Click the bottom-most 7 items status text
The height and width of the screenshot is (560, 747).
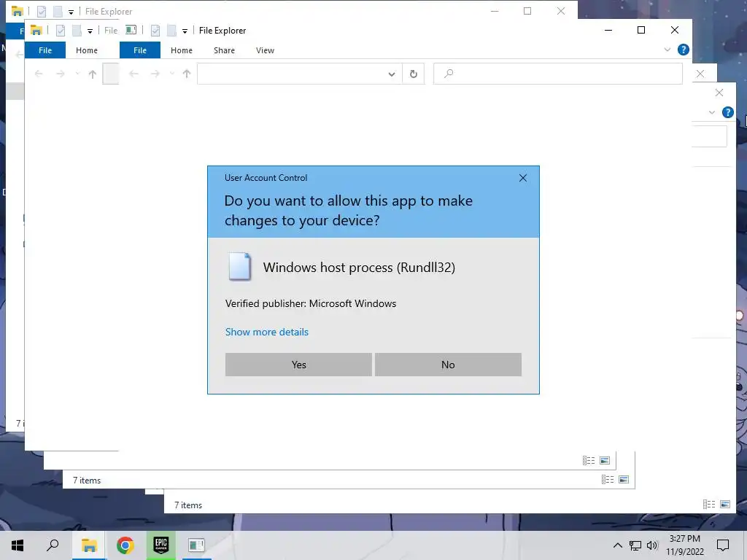point(188,505)
